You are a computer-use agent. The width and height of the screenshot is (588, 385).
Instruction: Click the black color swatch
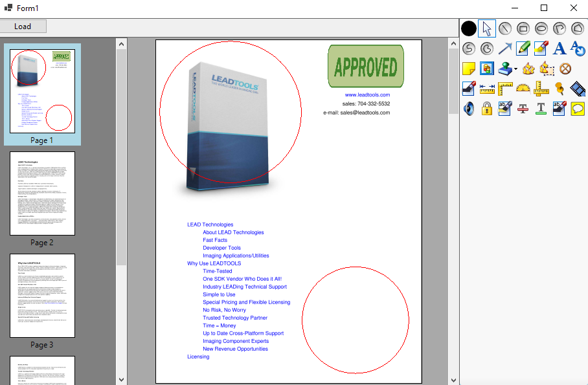(468, 28)
